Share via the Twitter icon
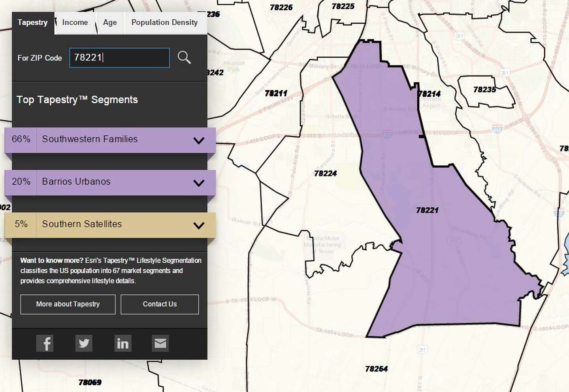Viewport: 569px width, 392px height. 84,343
